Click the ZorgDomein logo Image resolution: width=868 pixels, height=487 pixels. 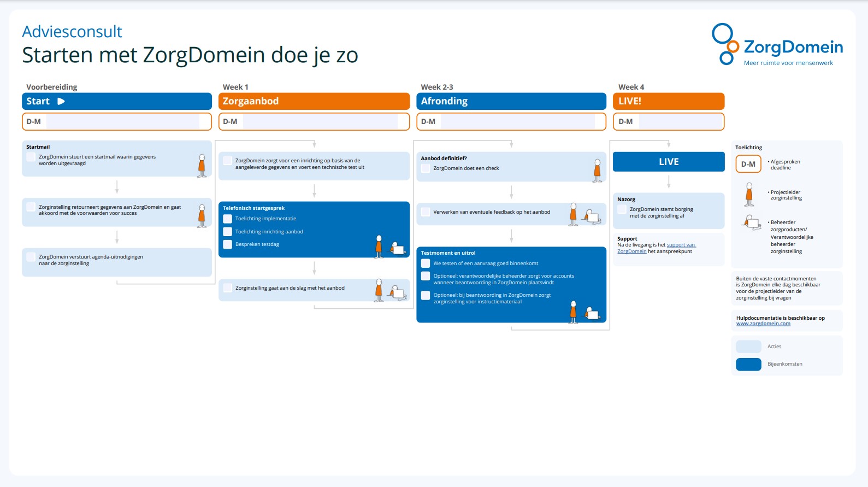[x=777, y=44]
